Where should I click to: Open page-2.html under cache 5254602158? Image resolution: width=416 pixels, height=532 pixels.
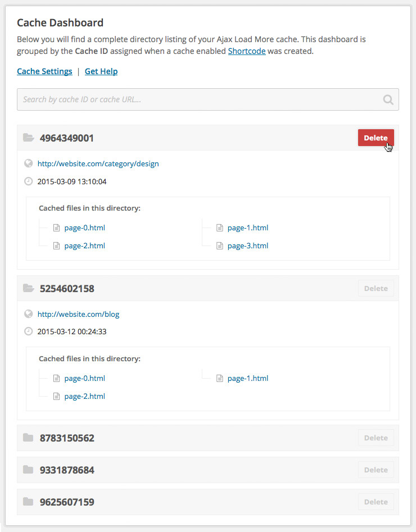84,396
